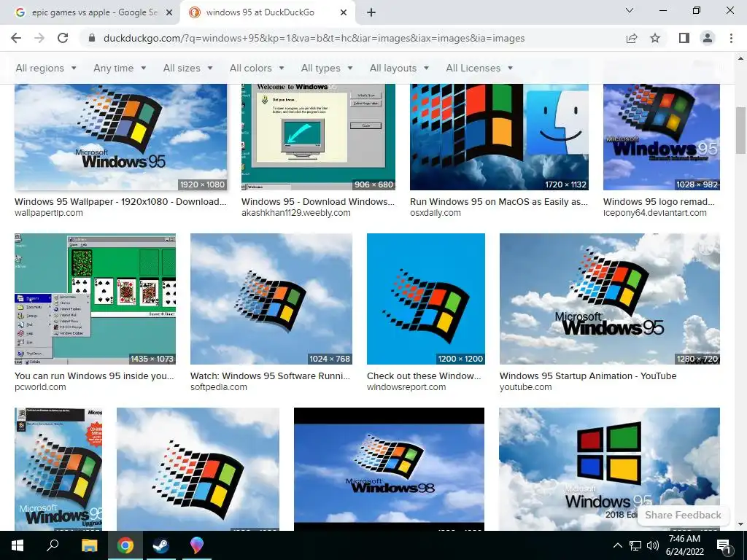Open the Windows 98 logo image
Viewport: 747px width, 560px height.
tap(389, 469)
